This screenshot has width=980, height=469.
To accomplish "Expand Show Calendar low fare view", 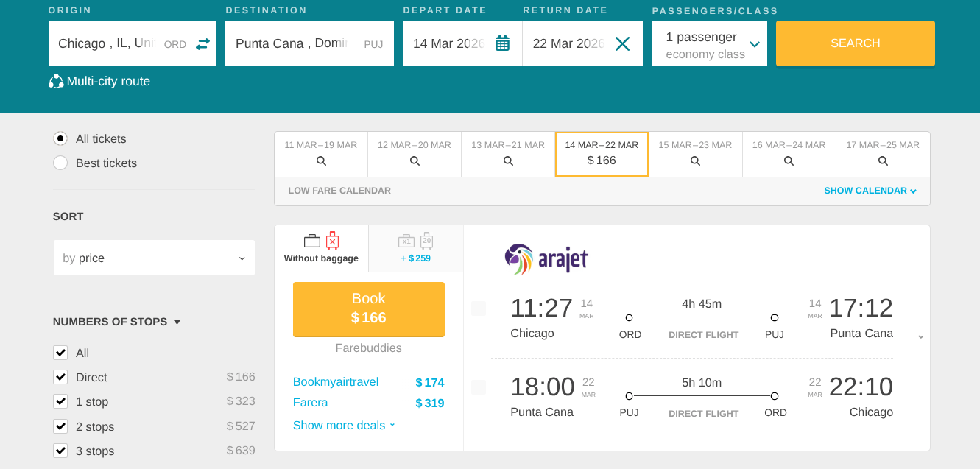I will (x=870, y=191).
